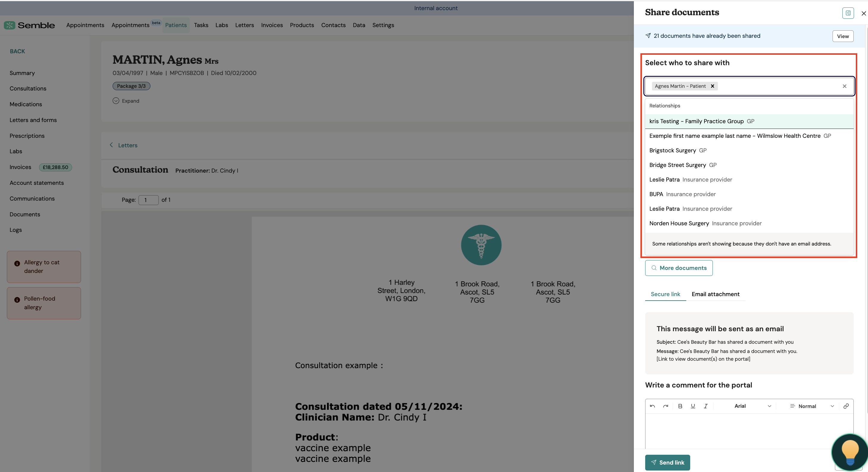Open Logs in the sidebar

(15, 230)
